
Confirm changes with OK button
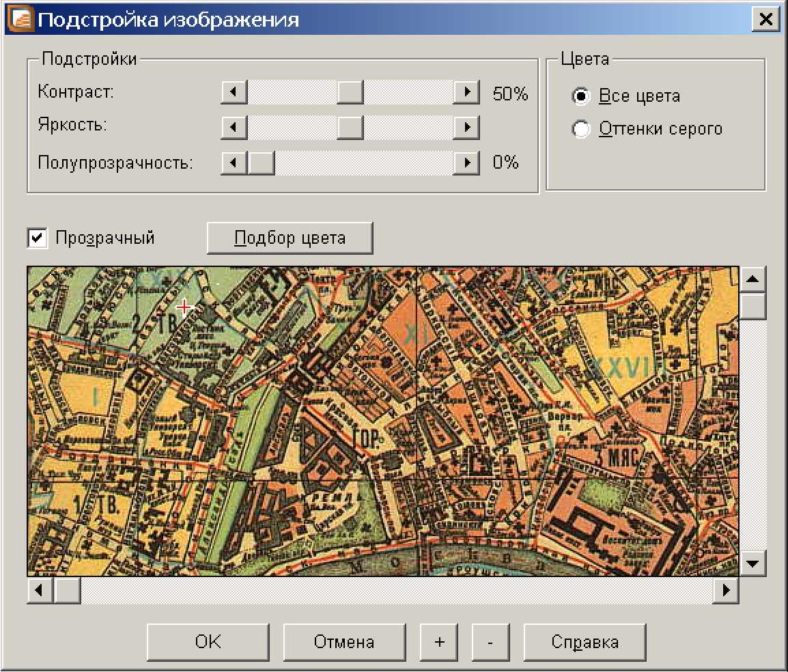tap(208, 642)
